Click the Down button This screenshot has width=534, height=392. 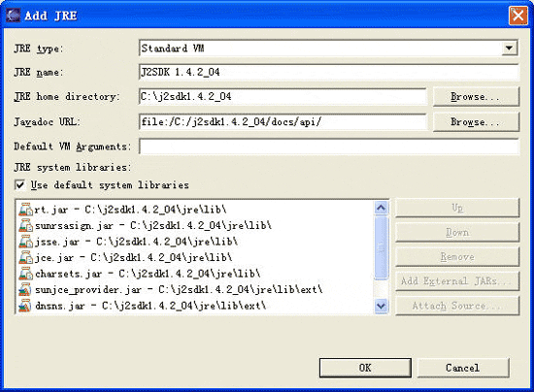457,233
